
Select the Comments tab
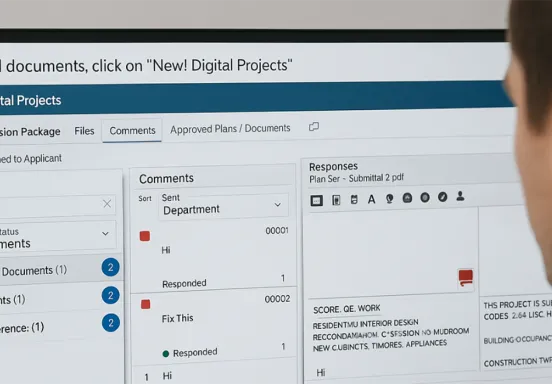pos(132,131)
